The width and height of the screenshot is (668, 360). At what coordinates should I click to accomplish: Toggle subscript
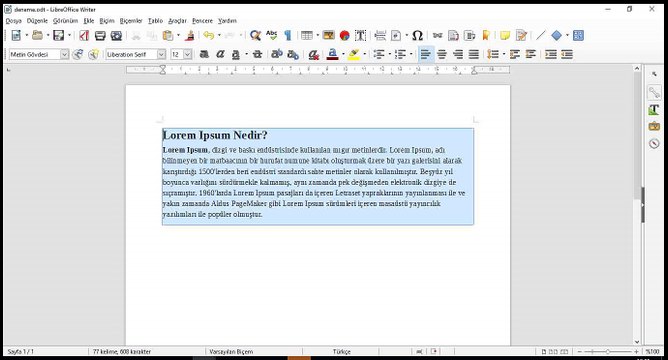pyautogui.click(x=293, y=54)
